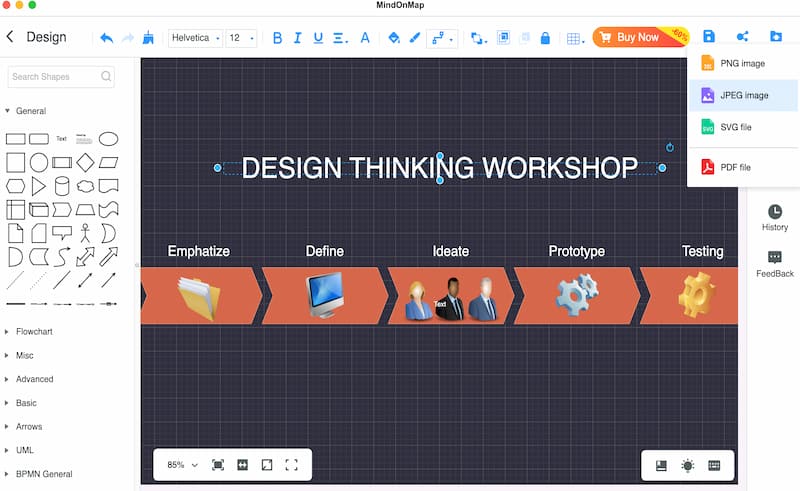
Task: Open the font size 12 dropdown
Action: tap(241, 38)
